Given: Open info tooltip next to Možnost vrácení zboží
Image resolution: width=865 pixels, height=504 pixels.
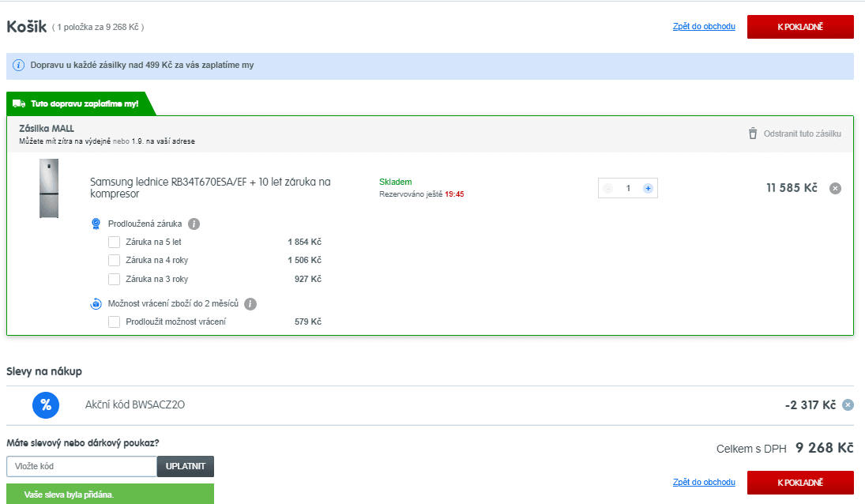Looking at the screenshot, I should (x=250, y=304).
